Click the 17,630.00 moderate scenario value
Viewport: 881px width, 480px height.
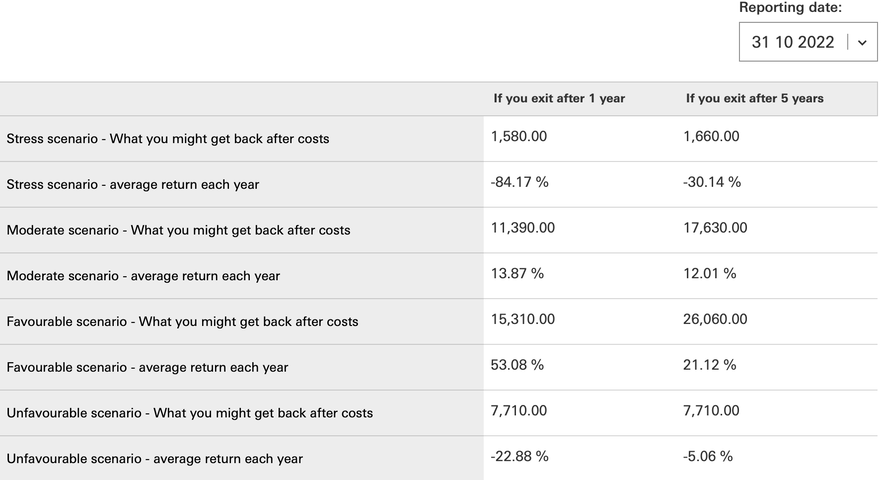(x=715, y=228)
